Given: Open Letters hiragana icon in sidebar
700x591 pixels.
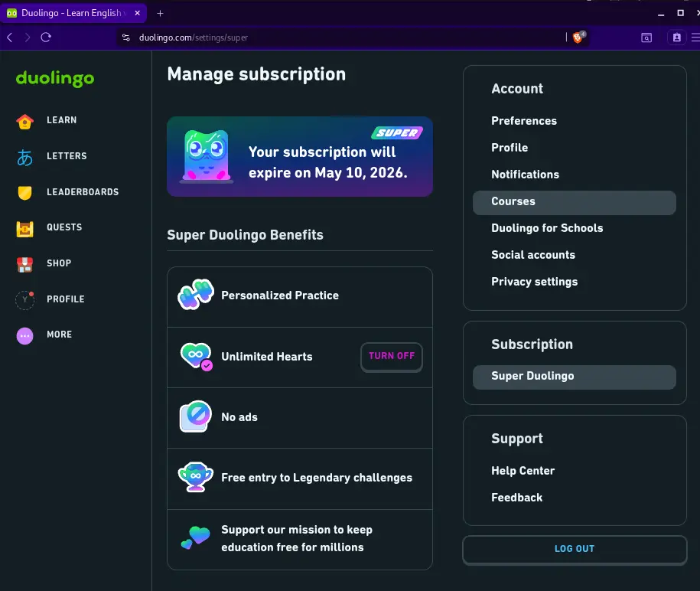Looking at the screenshot, I should pos(25,157).
